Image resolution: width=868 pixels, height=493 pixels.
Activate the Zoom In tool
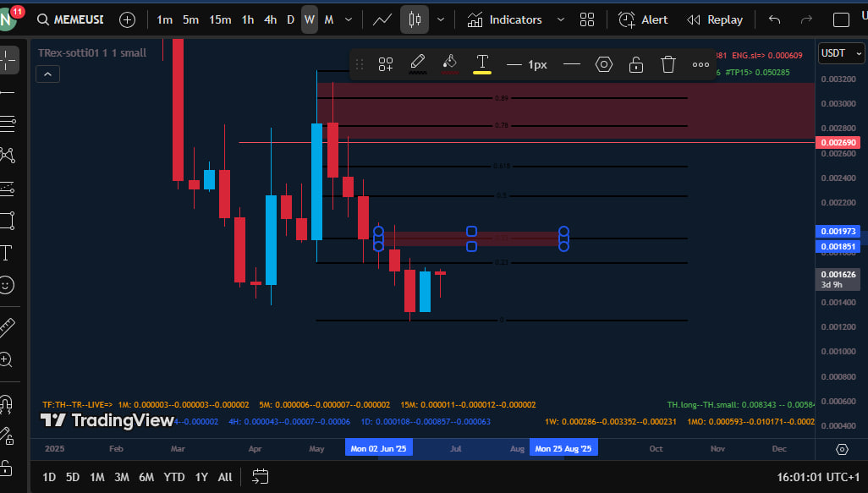(7, 359)
